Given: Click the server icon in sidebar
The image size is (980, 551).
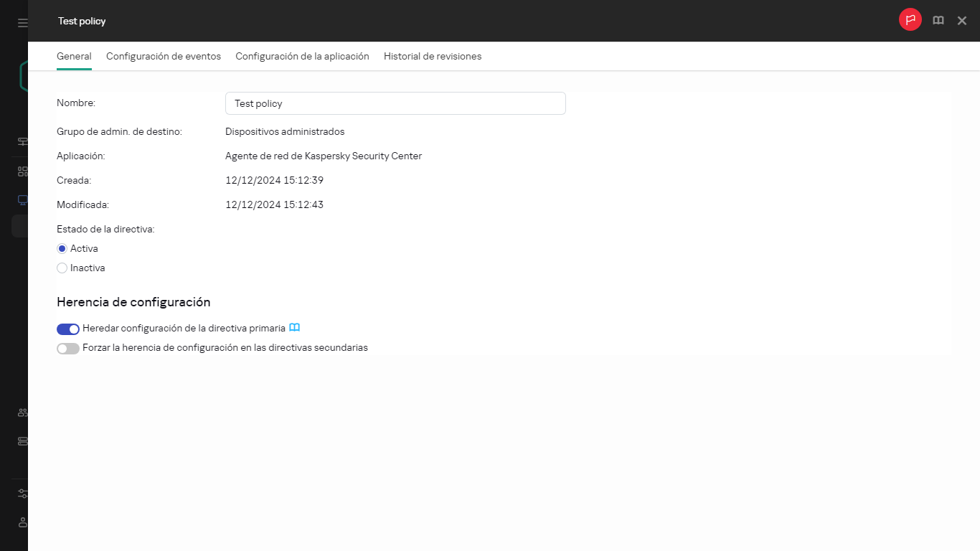Looking at the screenshot, I should click(x=22, y=441).
